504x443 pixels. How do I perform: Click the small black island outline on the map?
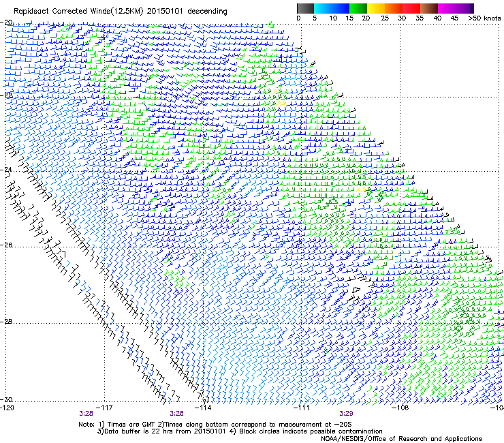click(356, 290)
